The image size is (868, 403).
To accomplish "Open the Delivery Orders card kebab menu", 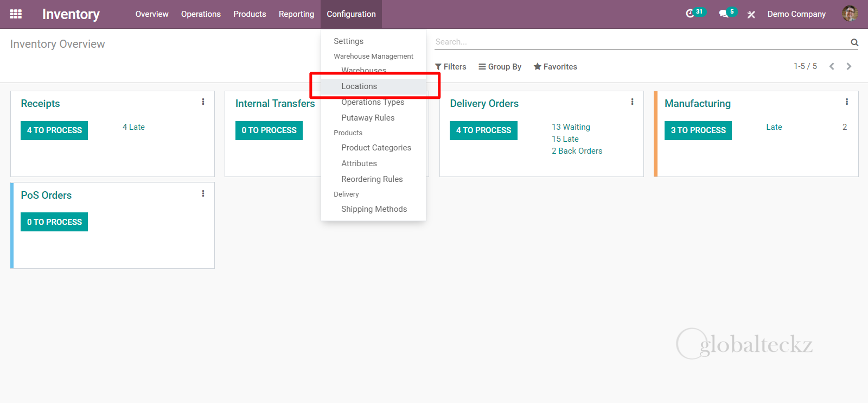I will click(x=632, y=102).
